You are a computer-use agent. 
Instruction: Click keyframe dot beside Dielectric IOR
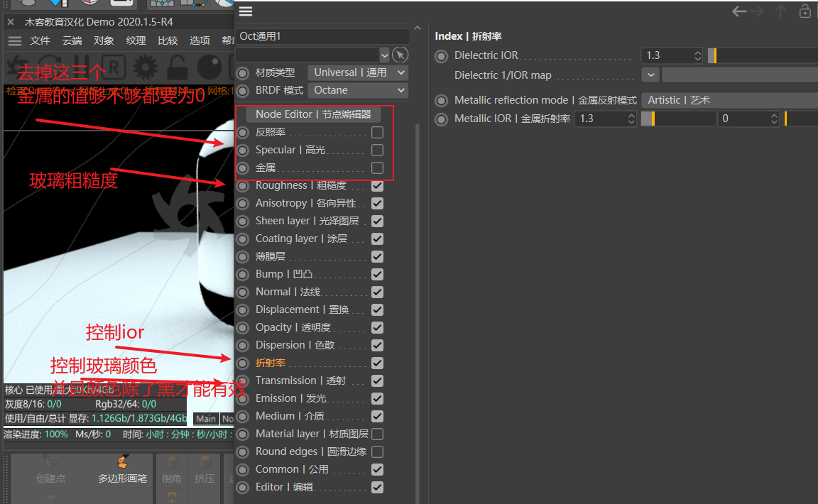point(442,56)
